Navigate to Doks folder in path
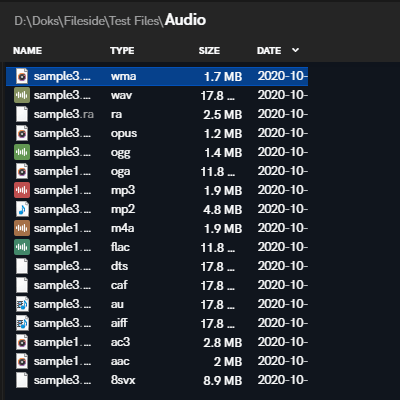Viewport: 400px width, 400px height. [x=46, y=21]
